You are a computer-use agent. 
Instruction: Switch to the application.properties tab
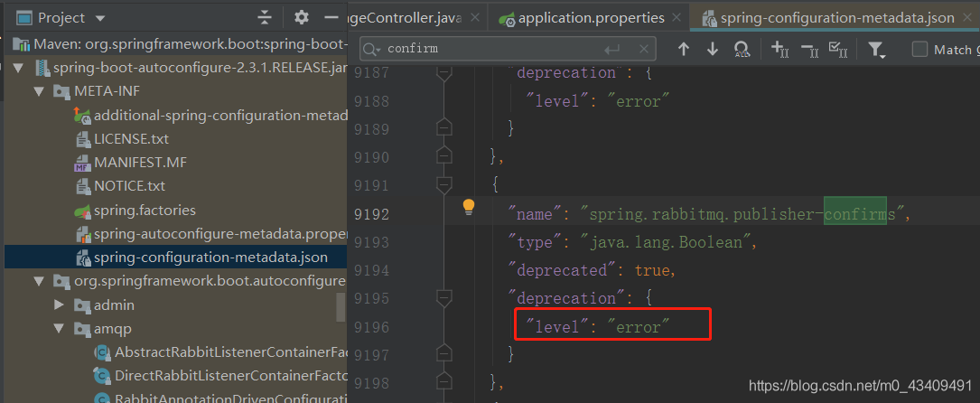591,18
